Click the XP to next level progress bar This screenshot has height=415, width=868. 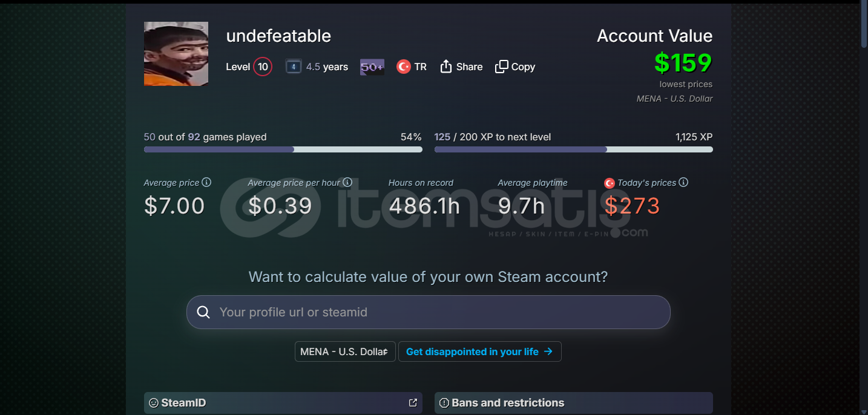[x=574, y=149]
